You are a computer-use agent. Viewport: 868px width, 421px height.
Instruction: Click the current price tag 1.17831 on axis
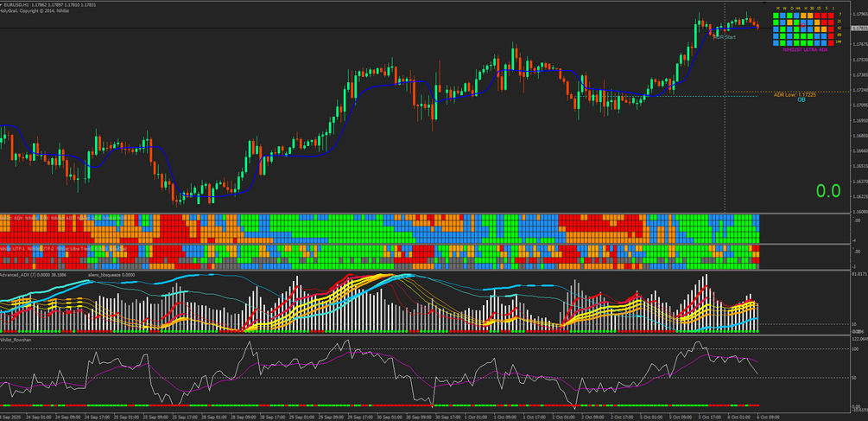(x=859, y=29)
